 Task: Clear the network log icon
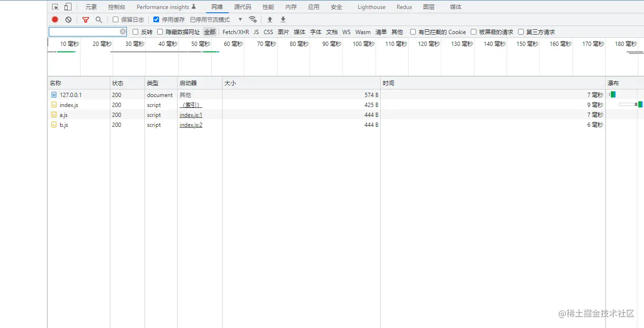click(68, 19)
